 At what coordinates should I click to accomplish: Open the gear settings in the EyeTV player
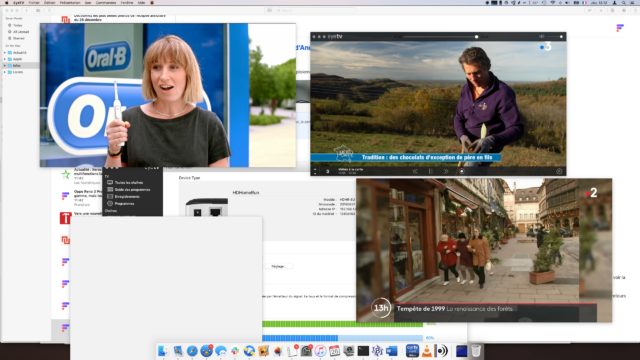(559, 171)
